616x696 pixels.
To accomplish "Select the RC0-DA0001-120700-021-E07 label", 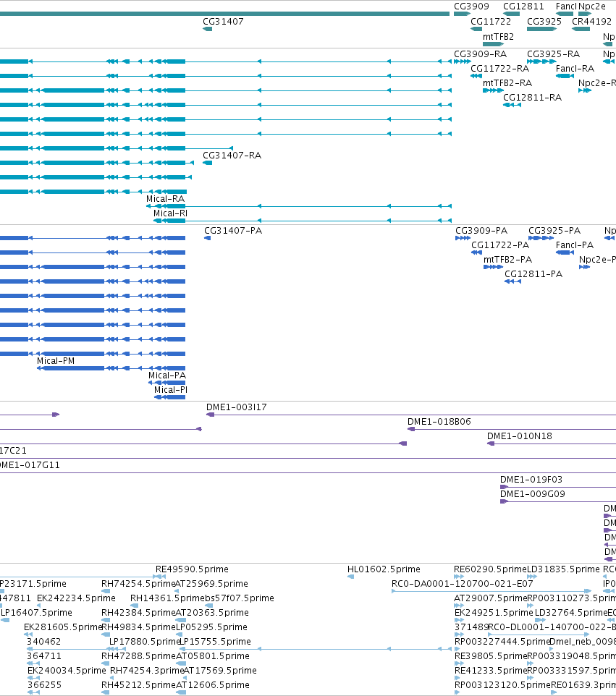I will pyautogui.click(x=463, y=584).
